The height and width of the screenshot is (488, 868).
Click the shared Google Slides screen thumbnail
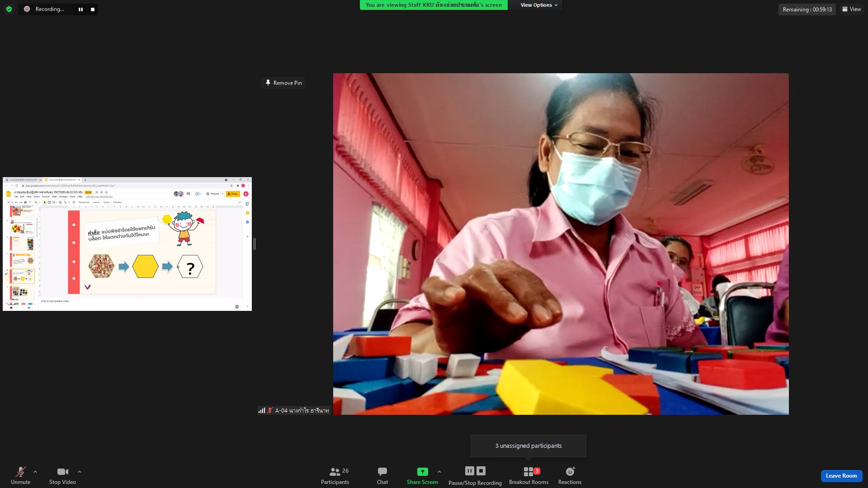127,244
